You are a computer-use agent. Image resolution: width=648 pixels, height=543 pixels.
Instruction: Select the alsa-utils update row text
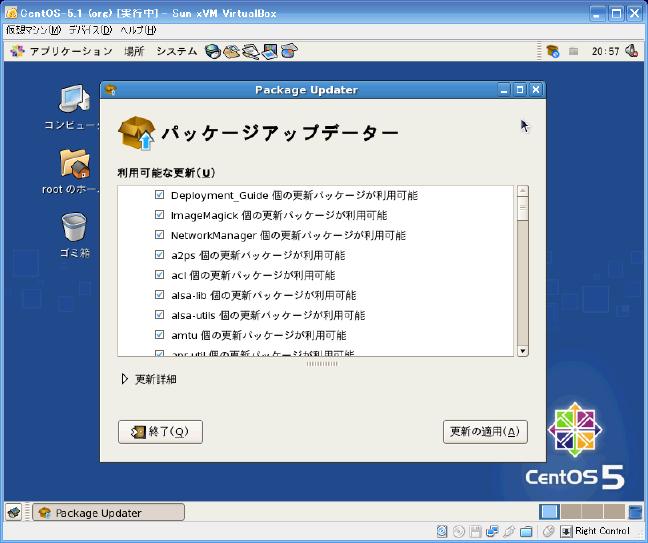(268, 315)
